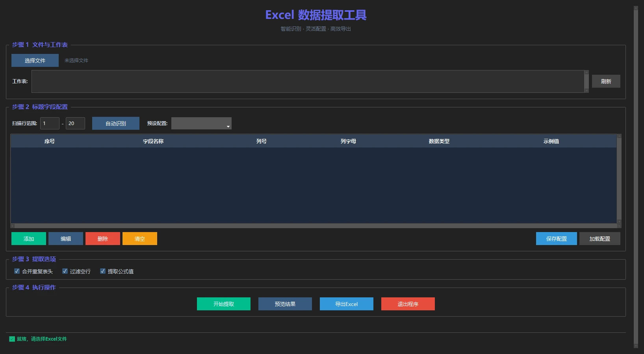Run 自动识别 header detection

116,123
